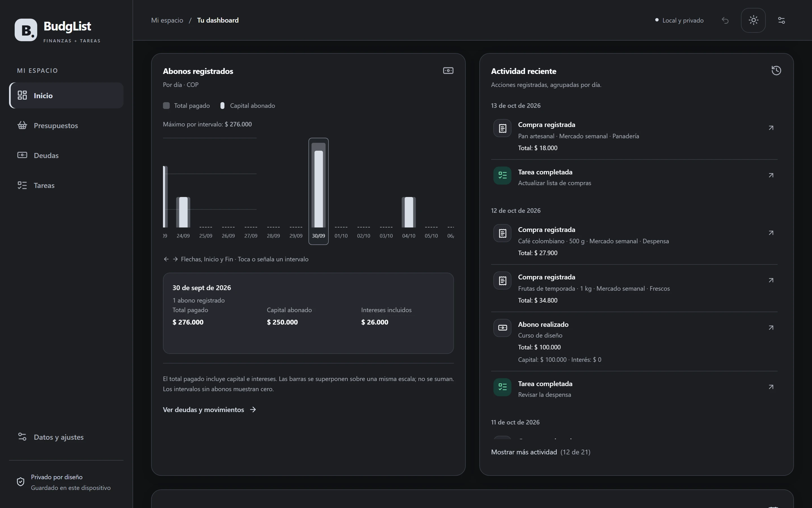Screen dimensions: 812x508
Task: Click the shield icon near Privado por diseño
Action: 21,482
